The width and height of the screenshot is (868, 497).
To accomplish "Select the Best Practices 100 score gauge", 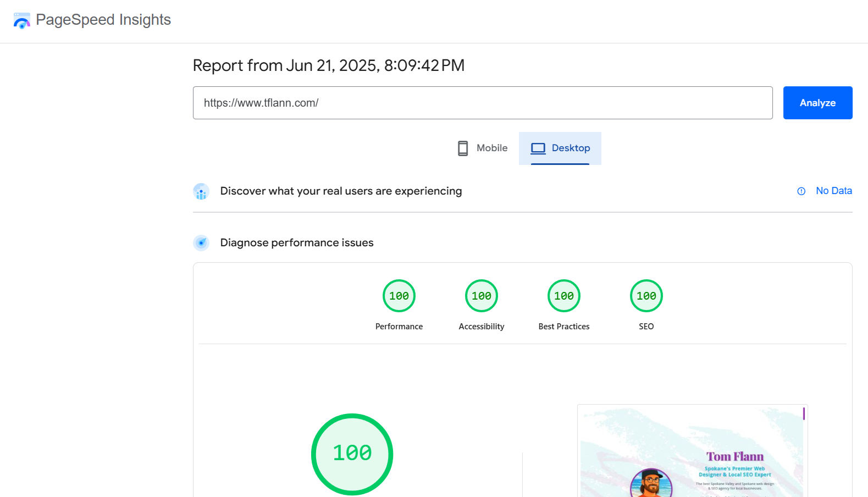I will pyautogui.click(x=564, y=296).
